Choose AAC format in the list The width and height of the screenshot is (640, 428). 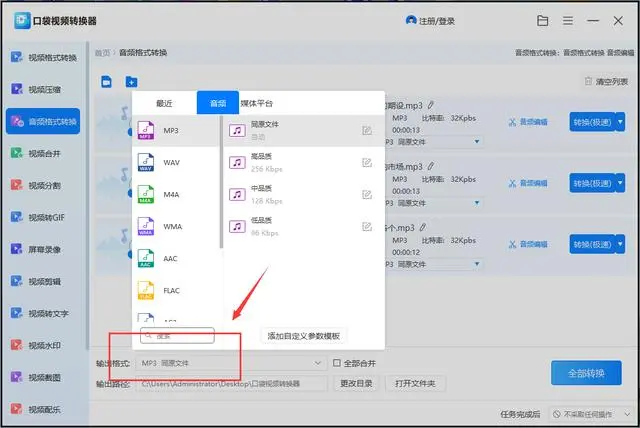176,259
